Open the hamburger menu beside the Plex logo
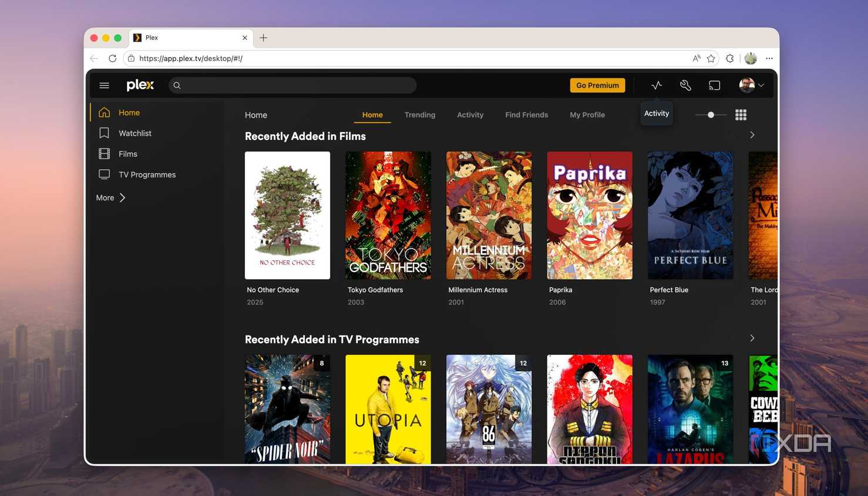The width and height of the screenshot is (868, 496). (x=105, y=85)
